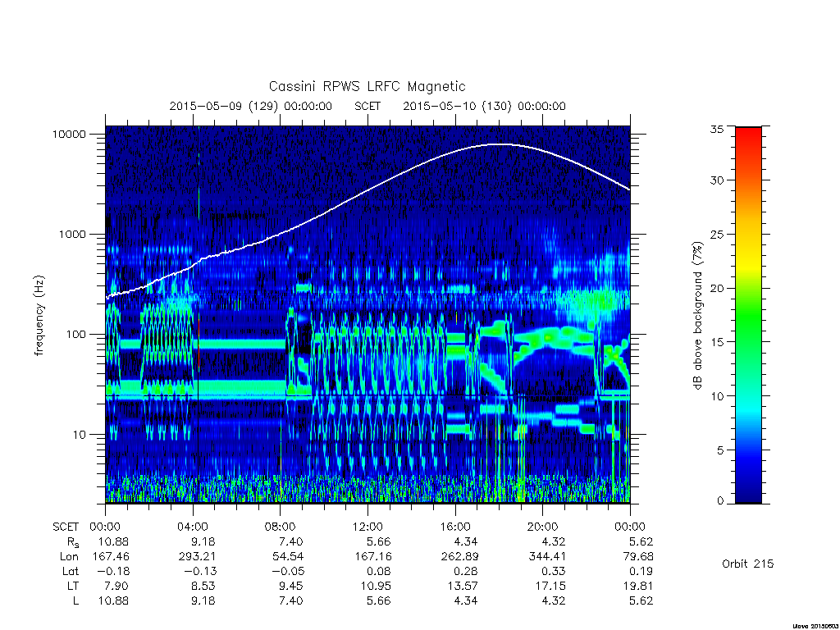This screenshot has height=630, width=840.
Task: Click the LT value 8.53
Action: point(203,586)
